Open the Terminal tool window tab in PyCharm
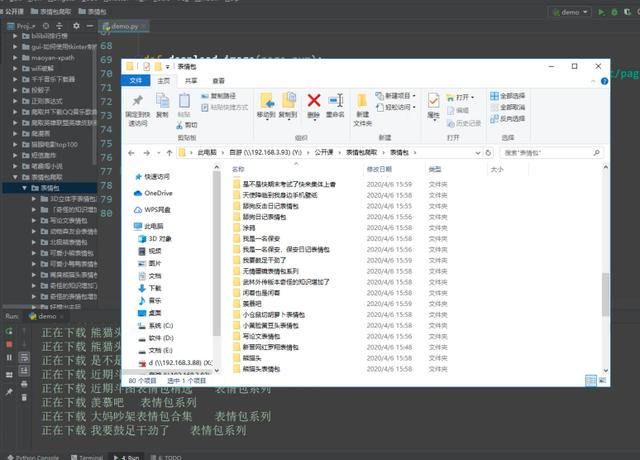The width and height of the screenshot is (640, 460). pos(87,457)
